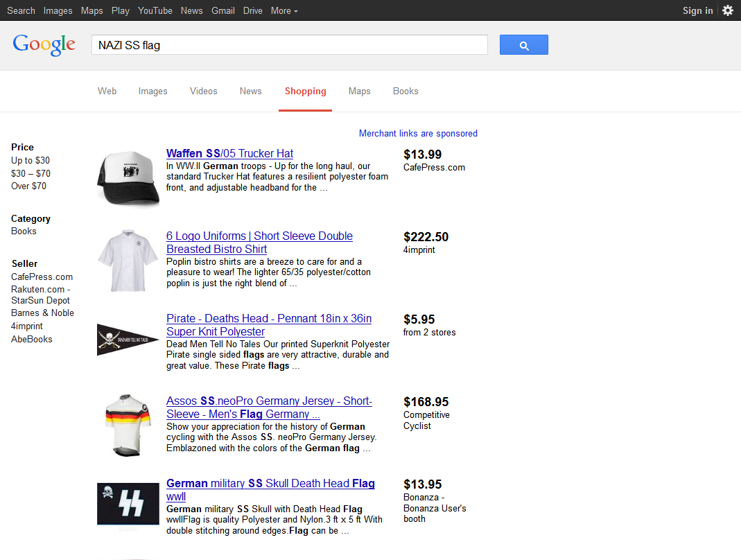Click the white bistro shirt thumbnail
Viewport: 741px width, 560px height.
(128, 261)
